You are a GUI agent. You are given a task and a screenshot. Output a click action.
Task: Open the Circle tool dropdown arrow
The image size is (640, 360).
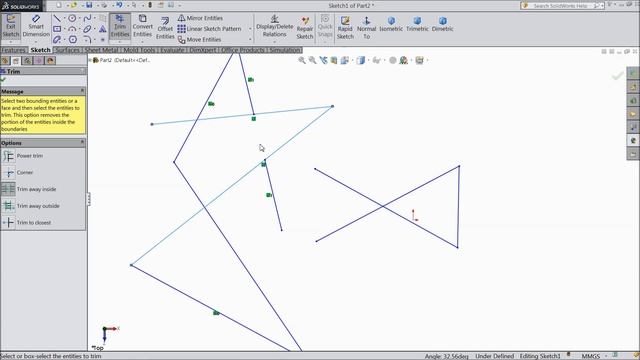click(x=80, y=18)
